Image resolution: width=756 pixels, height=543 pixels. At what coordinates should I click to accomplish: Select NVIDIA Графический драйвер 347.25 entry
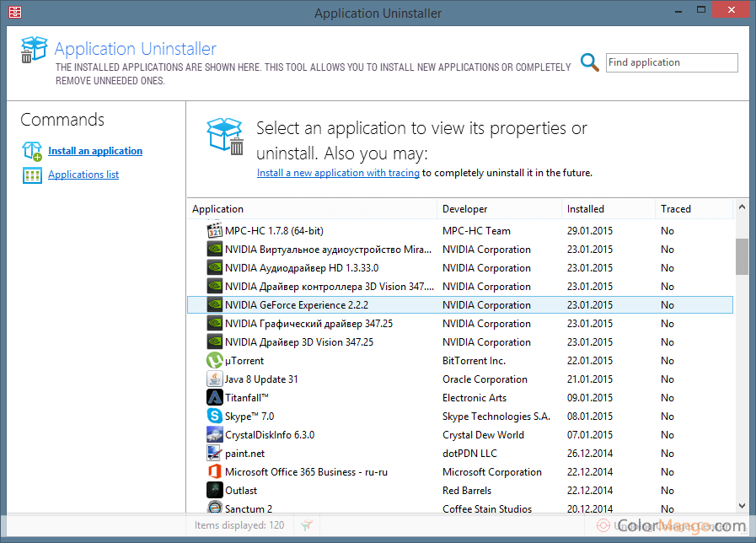460,323
